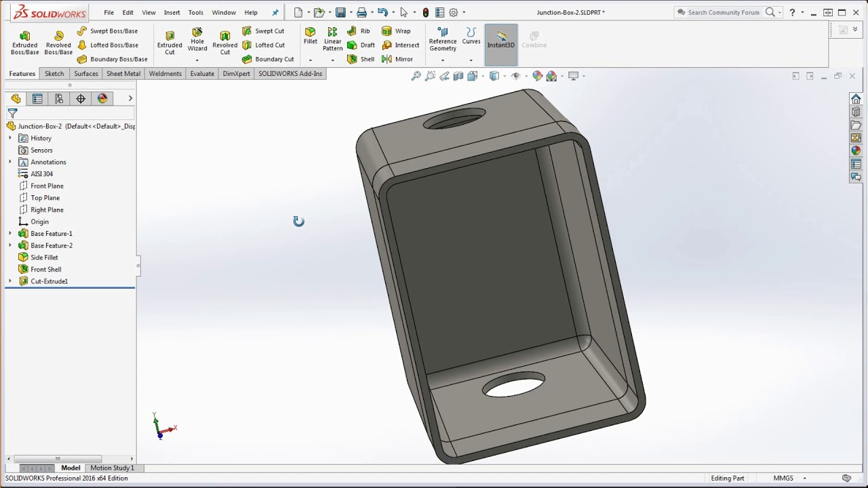Image resolution: width=868 pixels, height=488 pixels.
Task: Click the Search Community Forum field
Action: [x=723, y=12]
